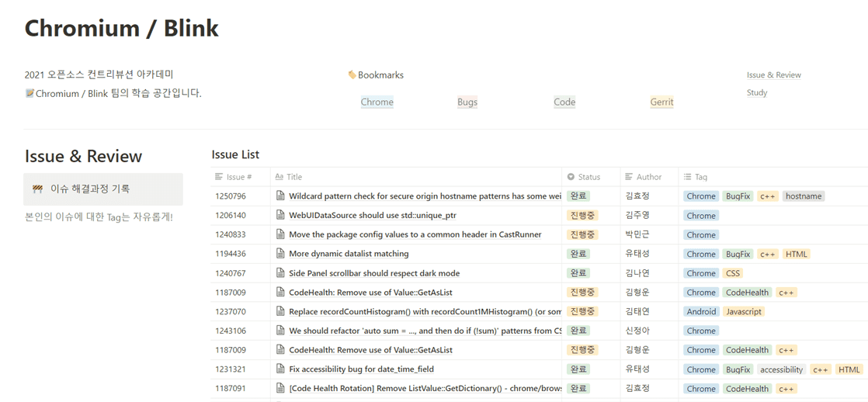This screenshot has height=402, width=868.
Task: Click the Chromium / Blink page title
Action: click(x=122, y=28)
